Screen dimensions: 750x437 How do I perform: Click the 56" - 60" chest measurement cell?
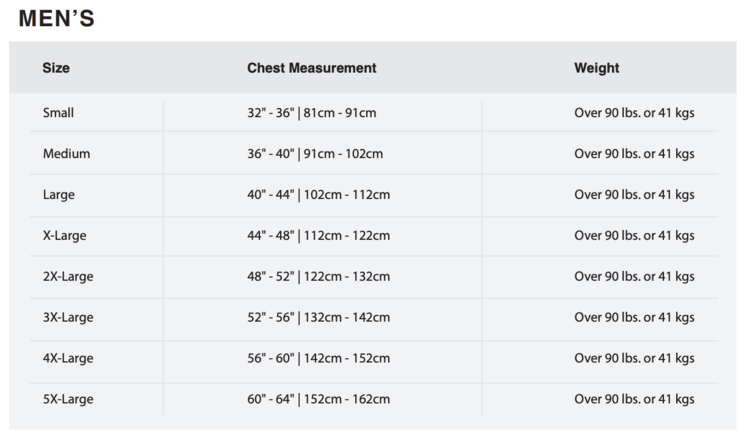point(318,358)
